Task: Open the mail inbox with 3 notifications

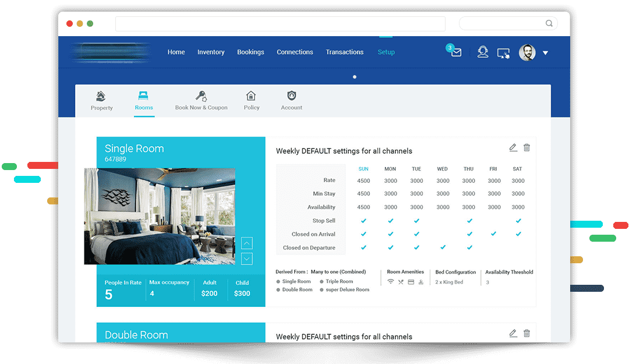Action: pos(455,52)
